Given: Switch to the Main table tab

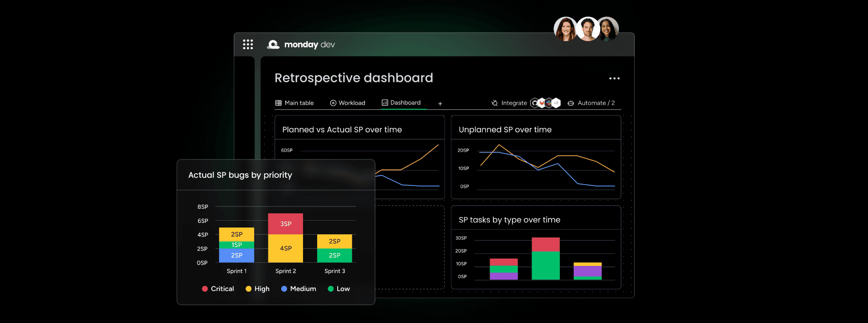Looking at the screenshot, I should point(294,103).
